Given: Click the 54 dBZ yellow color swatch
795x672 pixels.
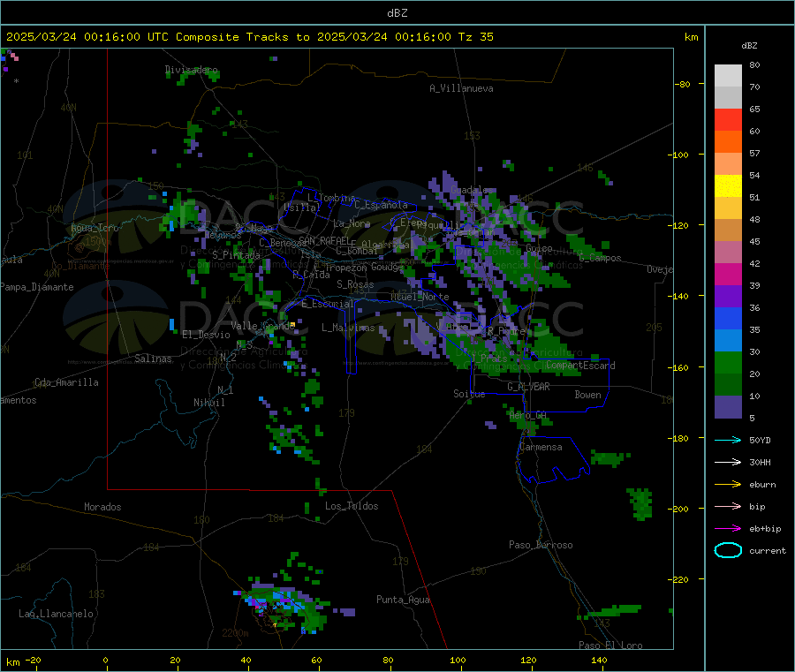Looking at the screenshot, I should pos(728,185).
